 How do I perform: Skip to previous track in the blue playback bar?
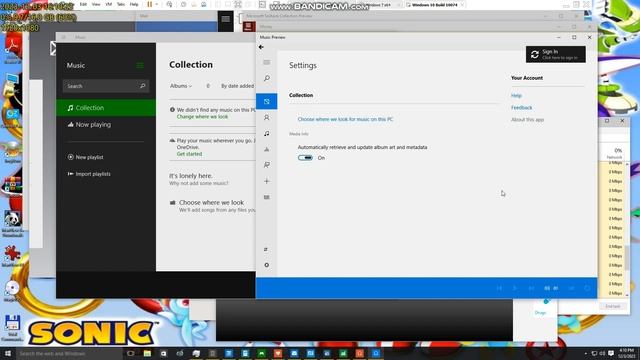[x=499, y=288]
